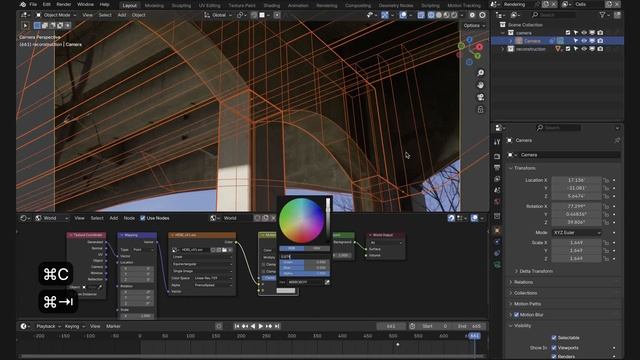Switch to the Shading workspace tab

click(x=272, y=6)
